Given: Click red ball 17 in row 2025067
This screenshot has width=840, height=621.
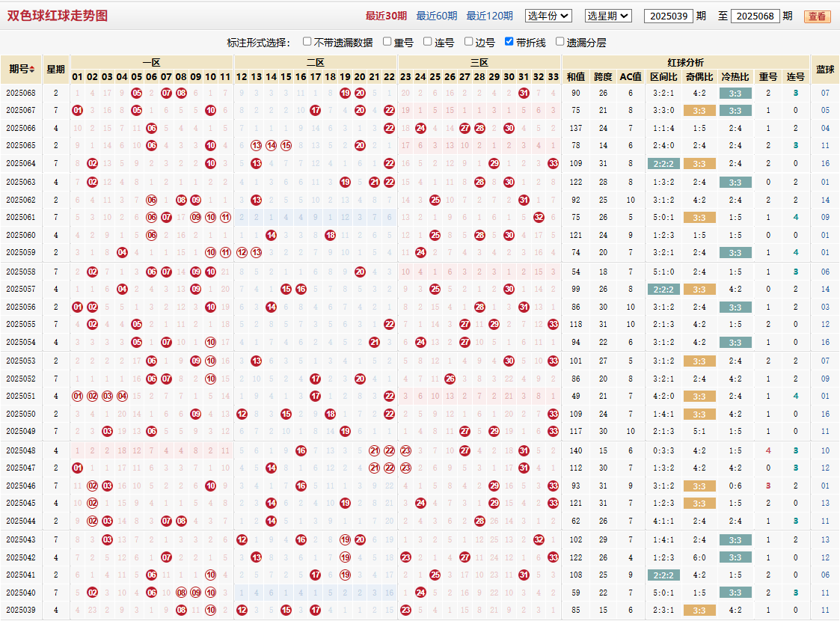Looking at the screenshot, I should [316, 111].
